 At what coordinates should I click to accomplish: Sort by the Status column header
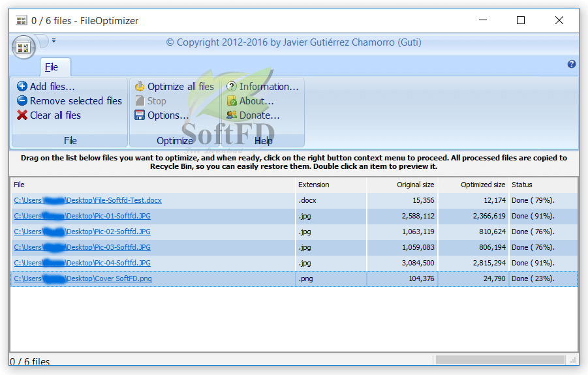543,185
